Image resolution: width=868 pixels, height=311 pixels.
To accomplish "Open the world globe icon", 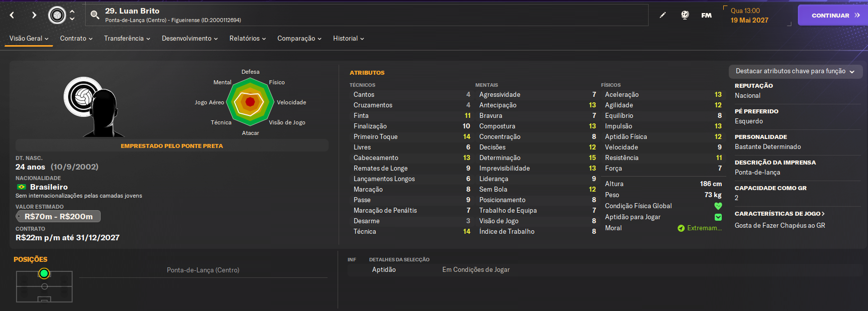I will click(x=685, y=15).
